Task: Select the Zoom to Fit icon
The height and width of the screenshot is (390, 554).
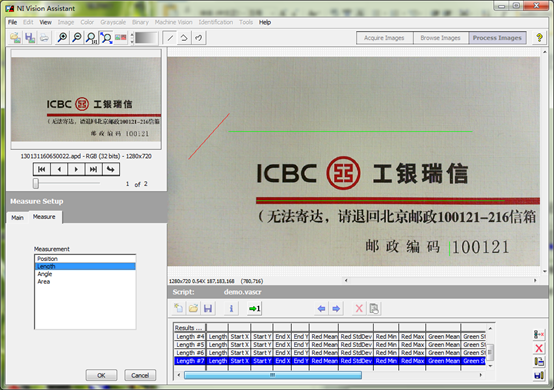Action: tap(106, 37)
